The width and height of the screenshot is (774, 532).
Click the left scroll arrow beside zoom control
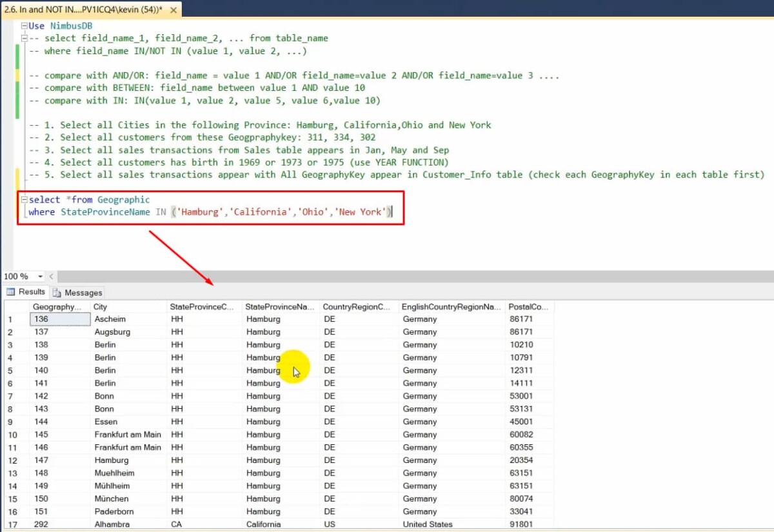click(x=50, y=276)
